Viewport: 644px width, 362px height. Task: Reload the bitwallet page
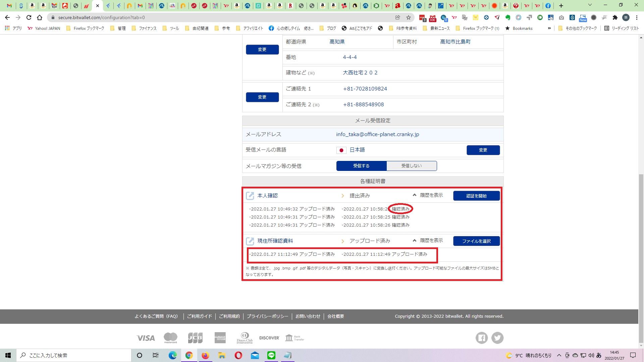29,17
